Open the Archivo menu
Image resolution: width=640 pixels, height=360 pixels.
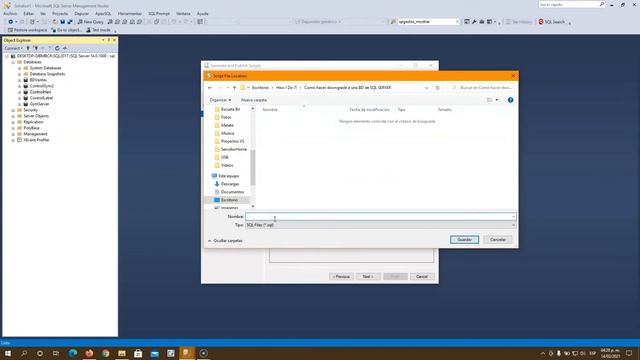pyautogui.click(x=10, y=13)
